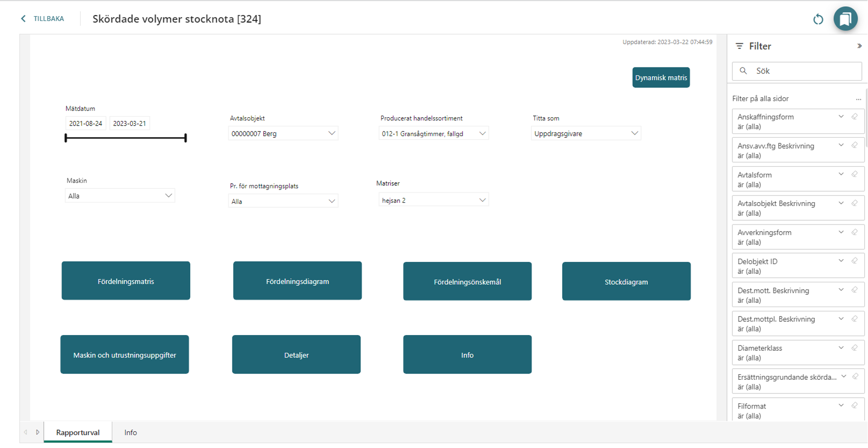This screenshot has height=448, width=868.
Task: Go to previous page tab arrow
Action: click(26, 432)
